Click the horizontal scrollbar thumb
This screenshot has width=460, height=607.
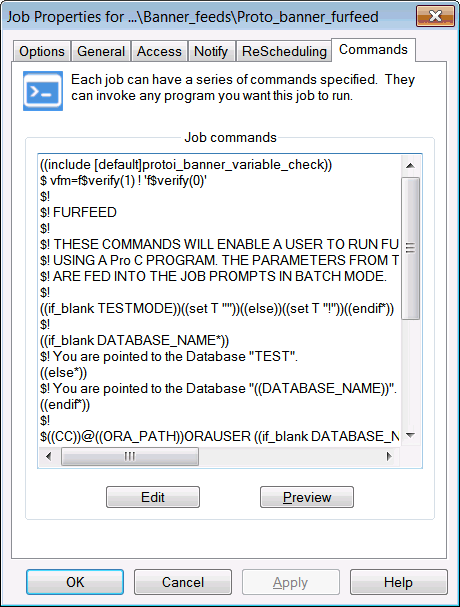click(130, 456)
